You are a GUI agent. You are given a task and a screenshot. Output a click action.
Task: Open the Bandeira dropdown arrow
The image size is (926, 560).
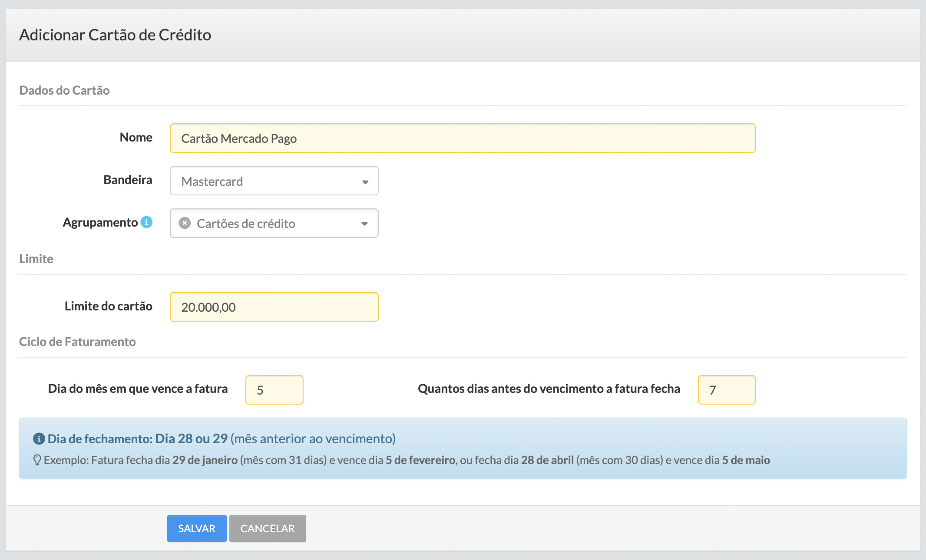point(365,181)
